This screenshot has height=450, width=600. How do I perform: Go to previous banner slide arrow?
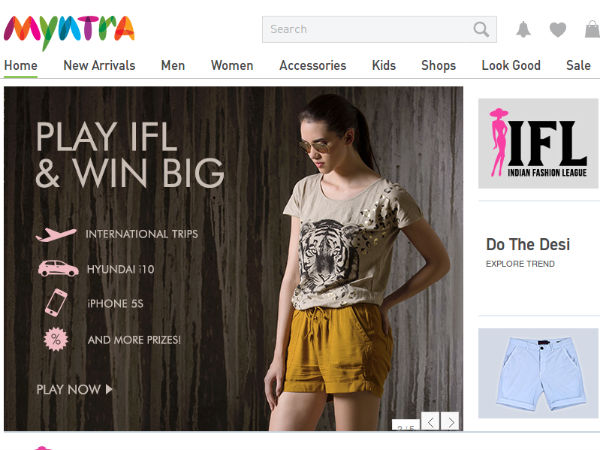(430, 421)
